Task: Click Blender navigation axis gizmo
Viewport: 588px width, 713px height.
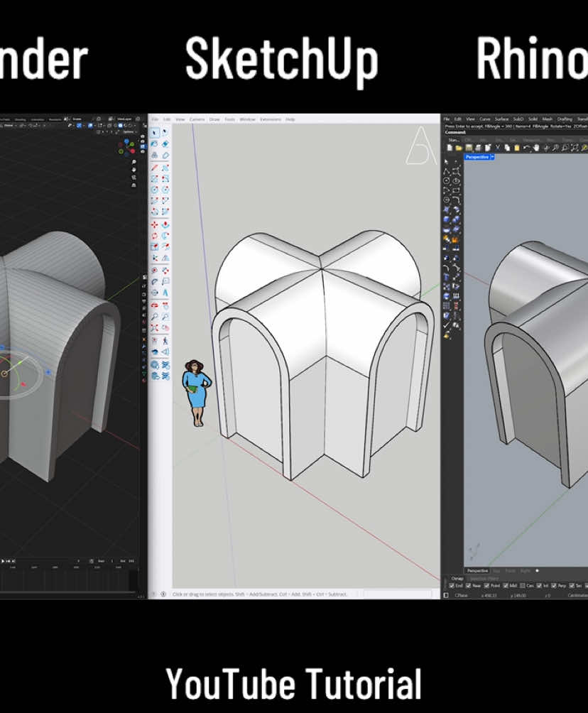Action: (x=127, y=146)
